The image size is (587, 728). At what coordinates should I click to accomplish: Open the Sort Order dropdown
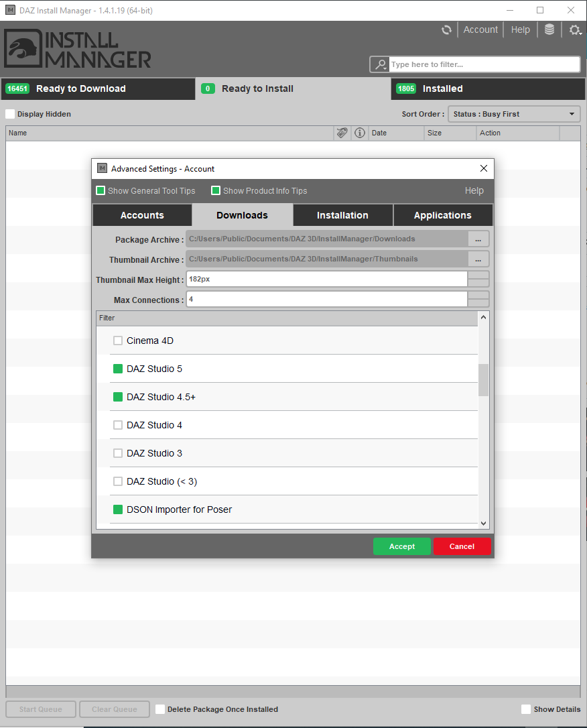click(x=514, y=114)
